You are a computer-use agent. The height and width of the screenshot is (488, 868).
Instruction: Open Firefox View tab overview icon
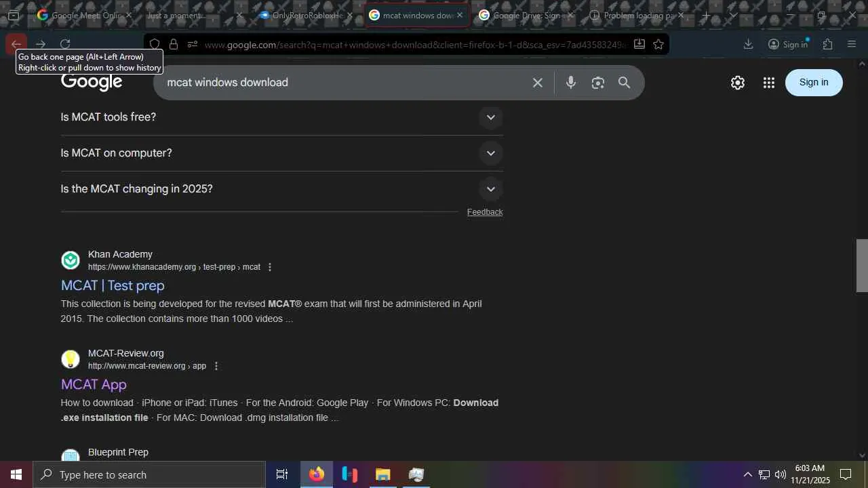tap(14, 15)
